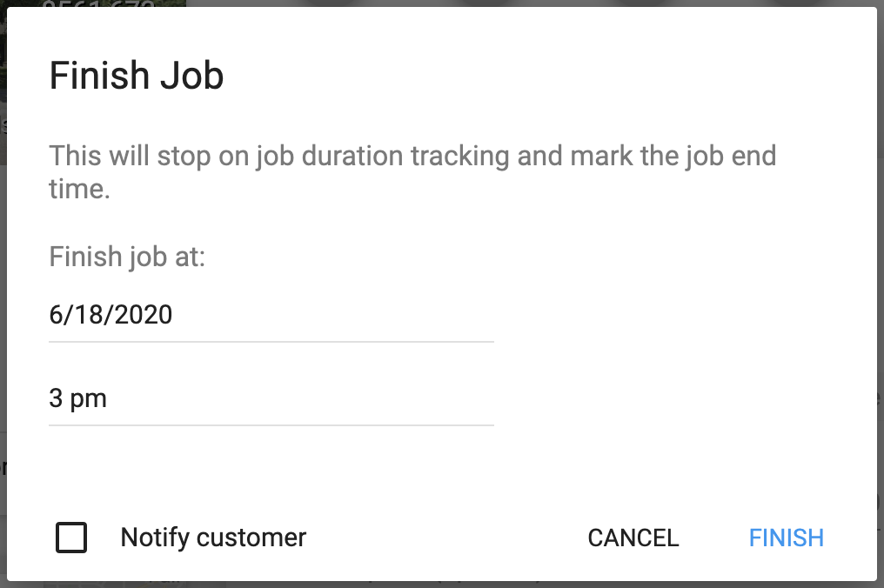This screenshot has width=884, height=588.
Task: Click blank space right of time field
Action: point(679,398)
